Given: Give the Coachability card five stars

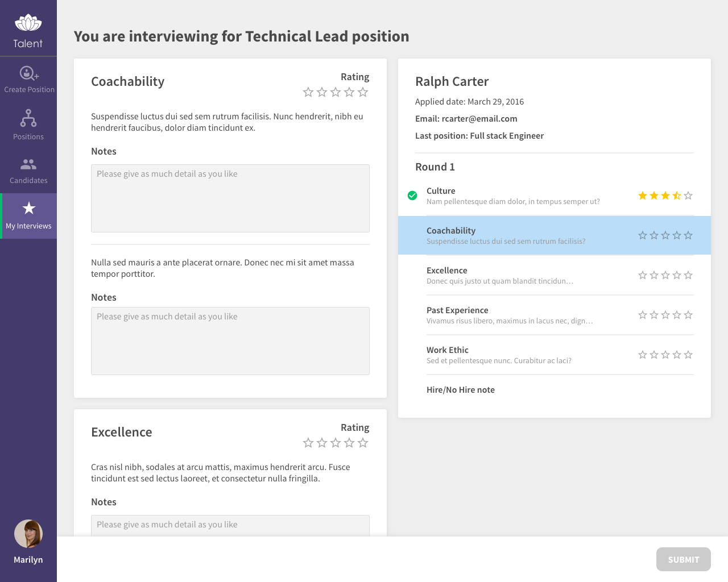Looking at the screenshot, I should tap(363, 92).
